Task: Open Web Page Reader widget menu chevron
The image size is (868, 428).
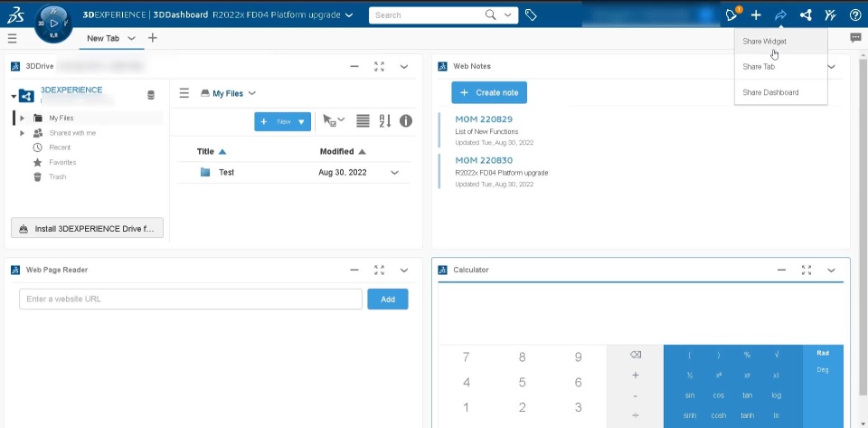Action: coord(404,271)
